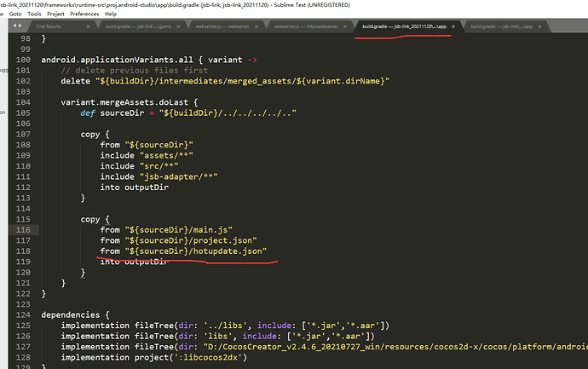Close the build.gradle jsb-link_20211120 app tab
Screen dimensions: 588x369
pos(453,26)
